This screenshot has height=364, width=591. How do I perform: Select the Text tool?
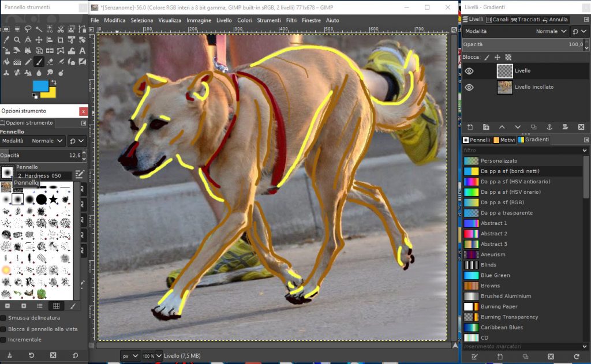(x=82, y=51)
